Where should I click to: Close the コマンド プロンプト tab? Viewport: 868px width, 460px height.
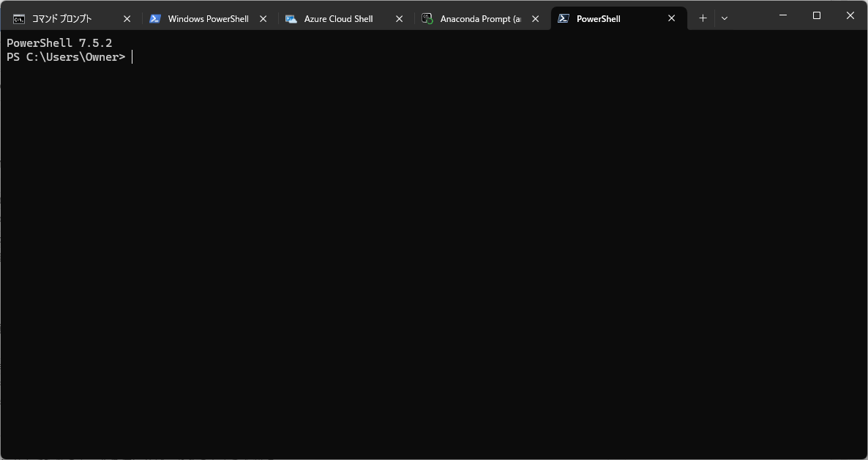tap(127, 19)
